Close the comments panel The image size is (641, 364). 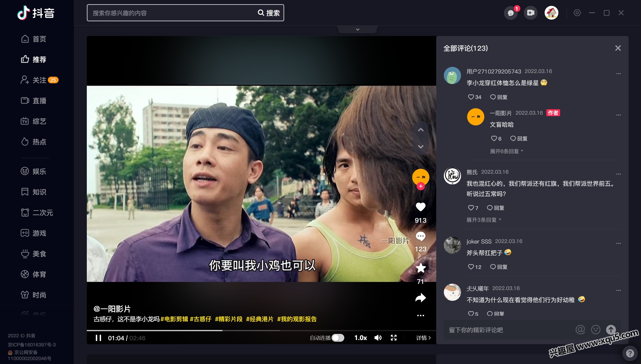point(618,48)
